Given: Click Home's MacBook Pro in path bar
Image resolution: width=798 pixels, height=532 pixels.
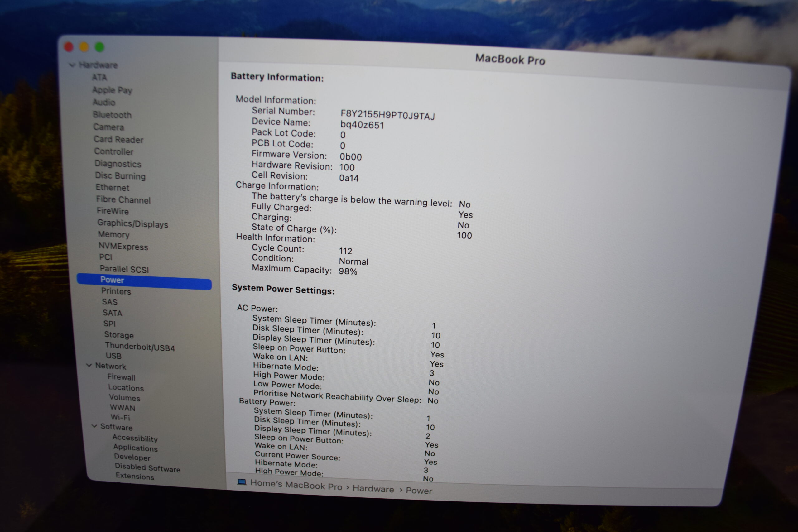Looking at the screenshot, I should [296, 485].
